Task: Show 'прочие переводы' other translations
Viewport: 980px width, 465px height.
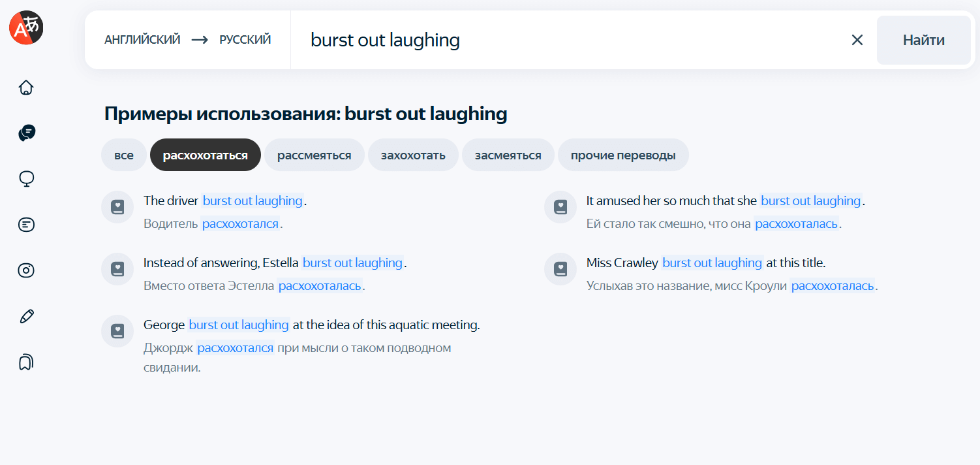Action: pyautogui.click(x=623, y=155)
